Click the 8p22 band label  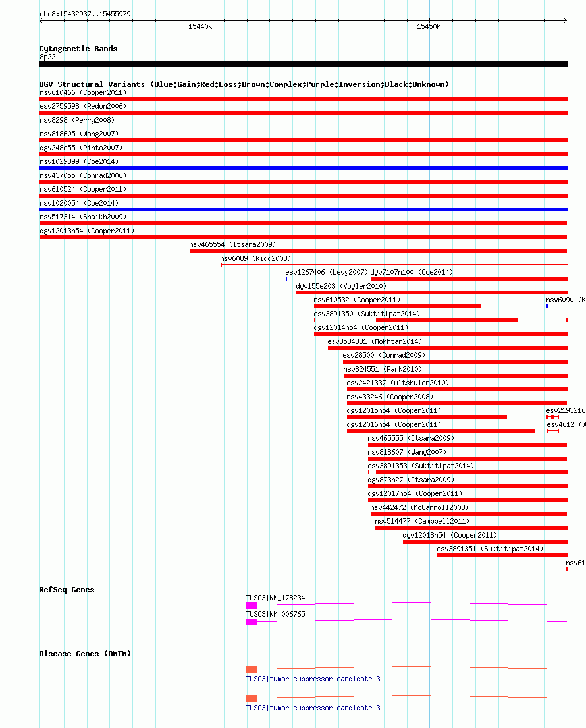pyautogui.click(x=48, y=57)
